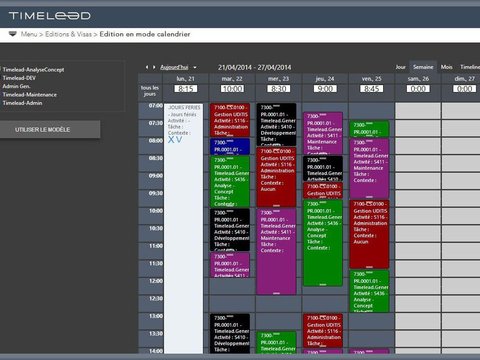Select the blue event block on Tuesday
Image resolution: width=480 pixels, height=360 pixels.
pos(230,147)
